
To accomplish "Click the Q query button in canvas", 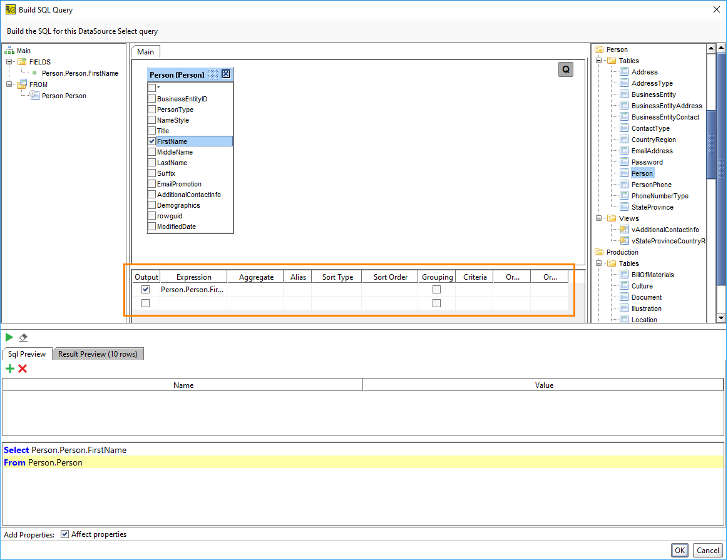I will 565,69.
